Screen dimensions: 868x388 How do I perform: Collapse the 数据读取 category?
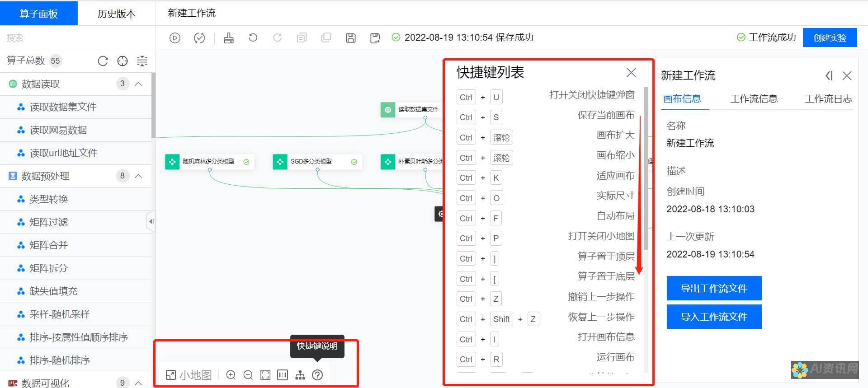(x=139, y=84)
